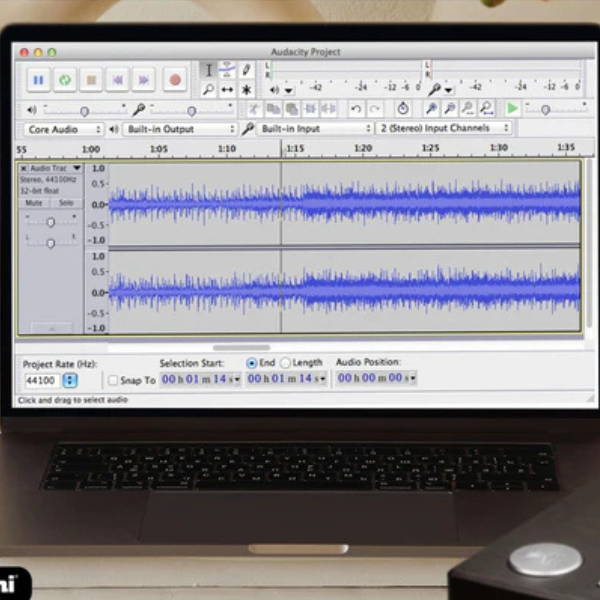
Task: Open input meter microphone dropdown arrow
Action: pyautogui.click(x=448, y=90)
